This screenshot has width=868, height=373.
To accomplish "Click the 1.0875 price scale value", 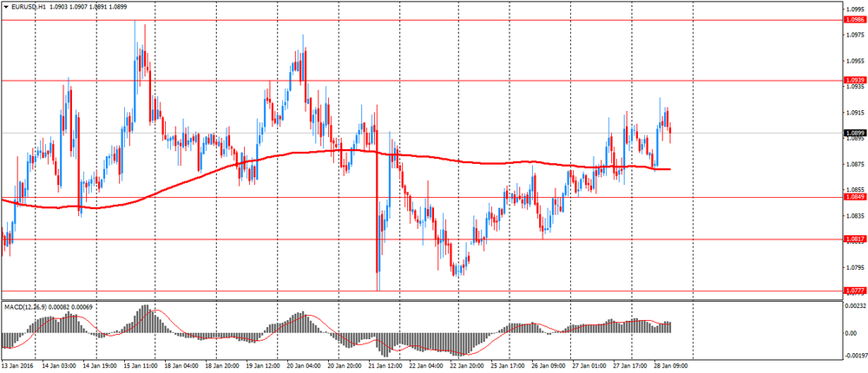I will [x=853, y=164].
